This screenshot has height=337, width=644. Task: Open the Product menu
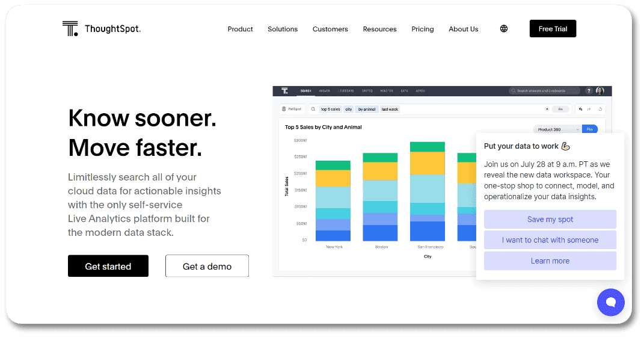241,29
